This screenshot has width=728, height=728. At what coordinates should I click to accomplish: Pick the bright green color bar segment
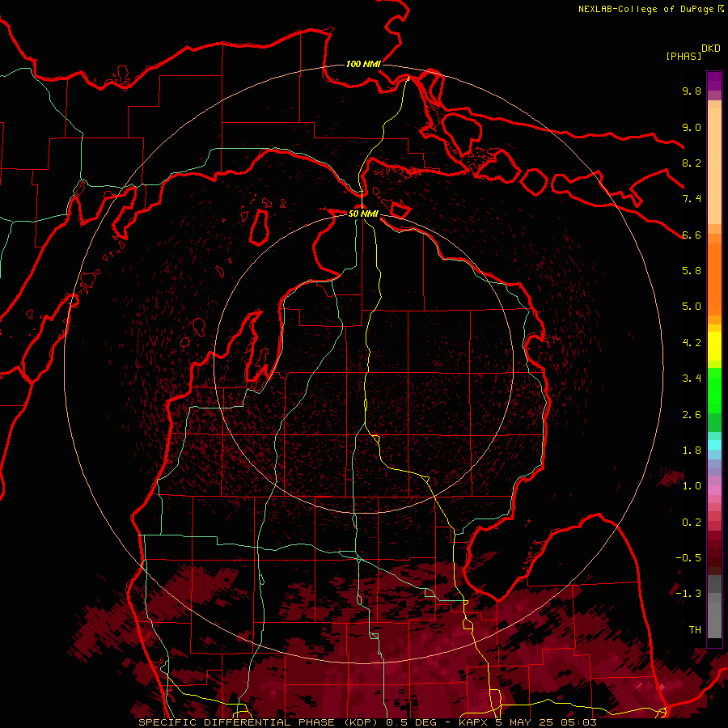(714, 391)
